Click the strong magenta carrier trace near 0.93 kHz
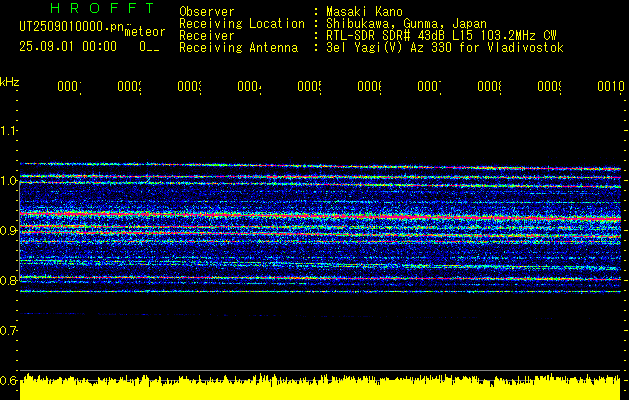Image resolution: width=629 pixels, height=400 pixels. (320, 216)
